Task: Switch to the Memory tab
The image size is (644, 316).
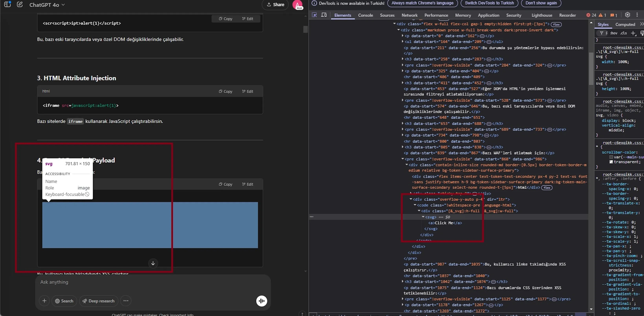Action: tap(463, 15)
